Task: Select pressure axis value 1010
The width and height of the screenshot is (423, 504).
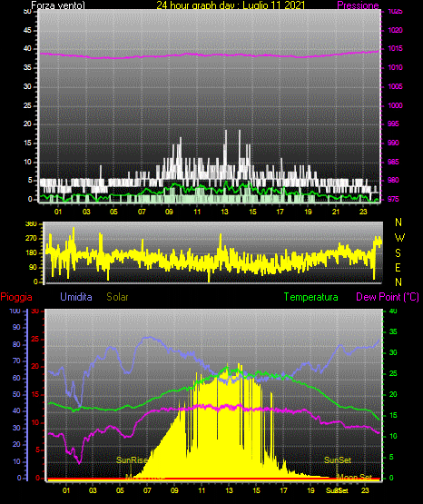Action: tap(395, 67)
